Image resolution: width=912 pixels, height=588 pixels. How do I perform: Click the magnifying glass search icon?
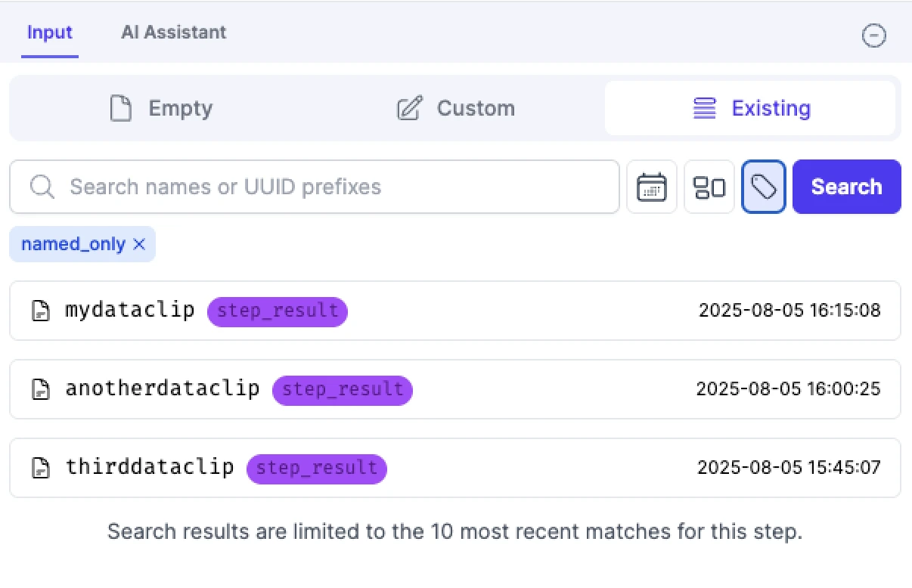coord(42,187)
